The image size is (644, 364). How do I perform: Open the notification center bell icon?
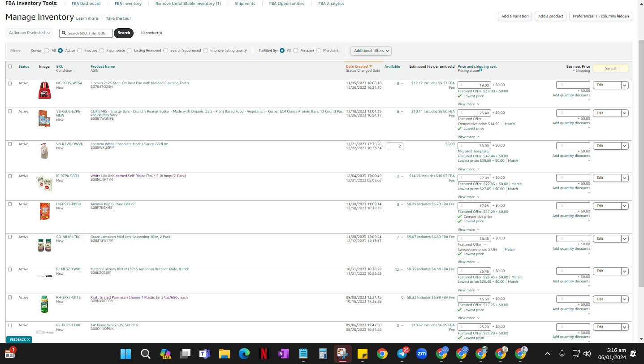(x=633, y=354)
